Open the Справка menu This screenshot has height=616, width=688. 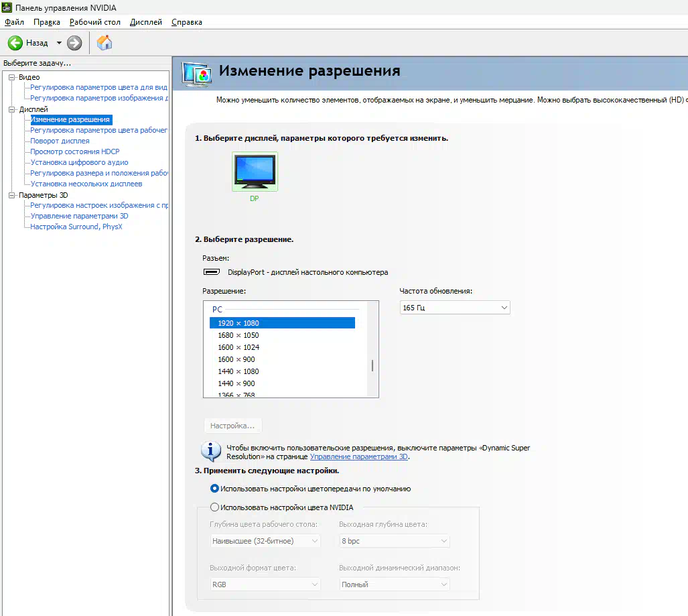click(186, 22)
